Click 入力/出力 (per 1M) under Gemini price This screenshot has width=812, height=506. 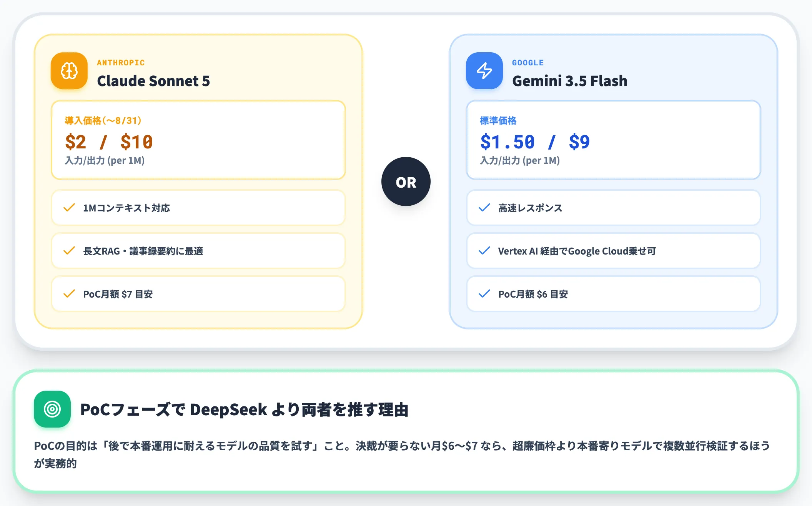[520, 161]
